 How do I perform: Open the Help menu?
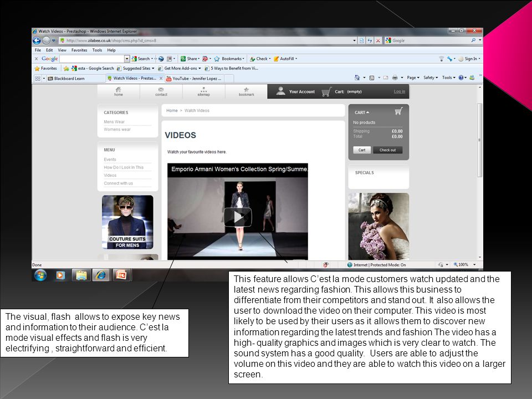click(111, 50)
